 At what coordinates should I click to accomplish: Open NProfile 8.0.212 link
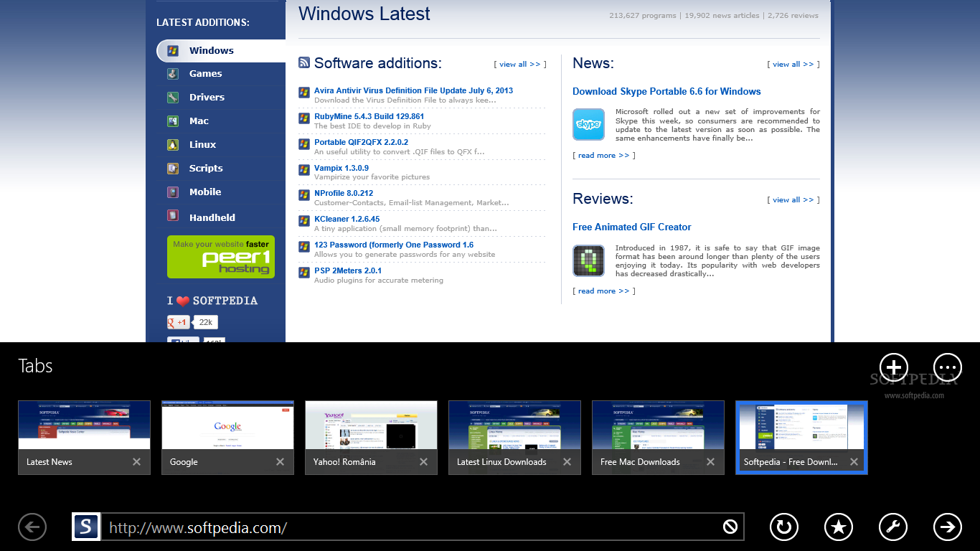(x=344, y=193)
